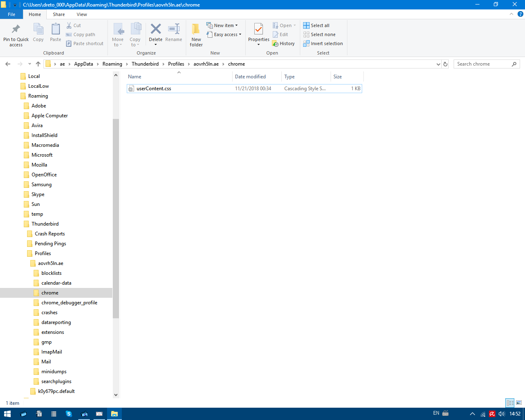Select the userContent.css file
The width and height of the screenshot is (525, 420).
244,89
